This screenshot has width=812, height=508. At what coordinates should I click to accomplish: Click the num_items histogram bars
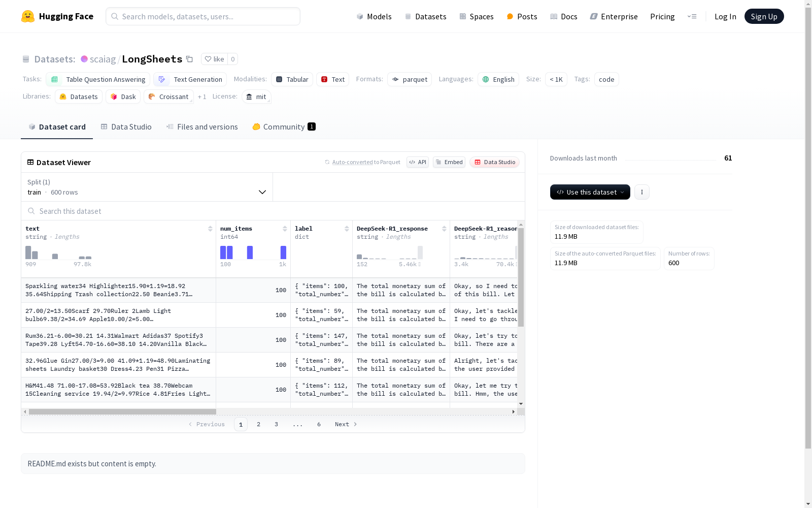(x=253, y=252)
